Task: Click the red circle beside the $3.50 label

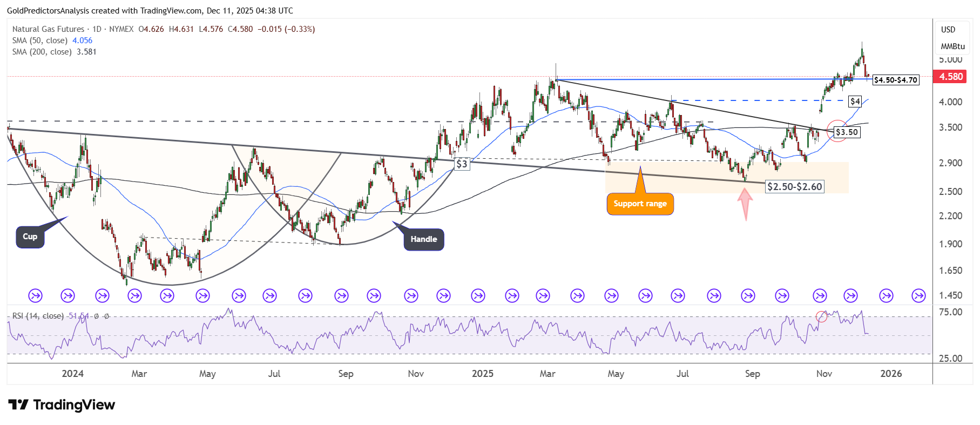Action: (836, 131)
